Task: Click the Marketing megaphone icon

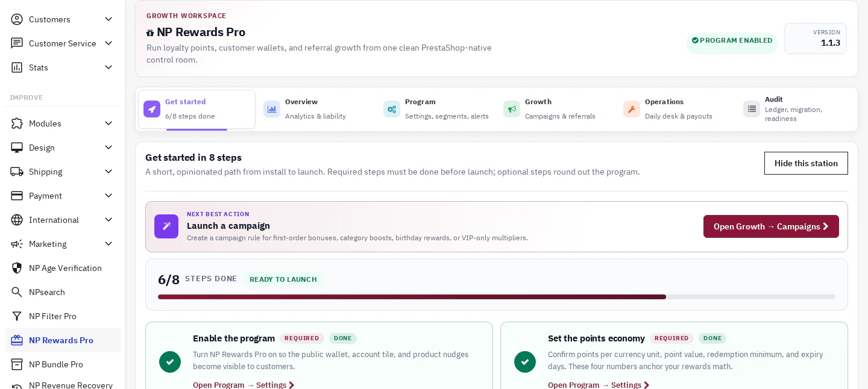Action: click(x=17, y=244)
